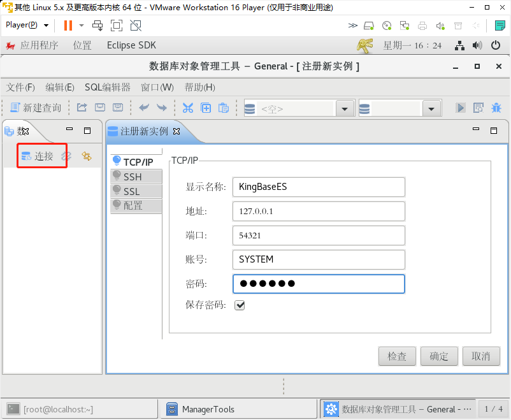511x420 pixels.
Task: Click VMware CD/DVD device icon
Action: (387, 25)
